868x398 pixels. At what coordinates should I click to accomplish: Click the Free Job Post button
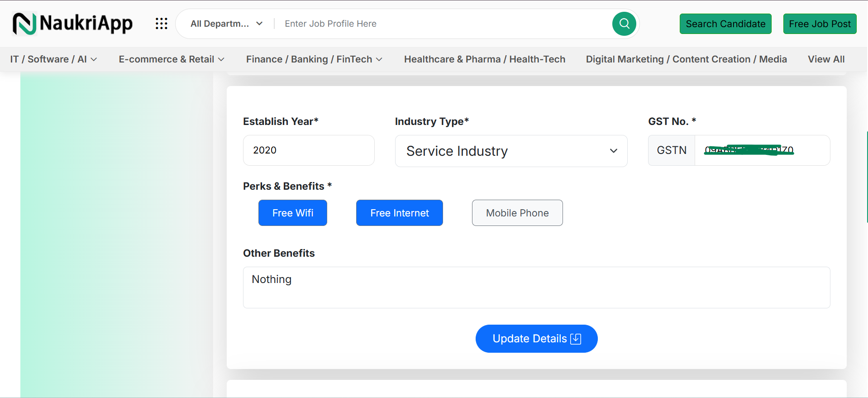pos(820,24)
